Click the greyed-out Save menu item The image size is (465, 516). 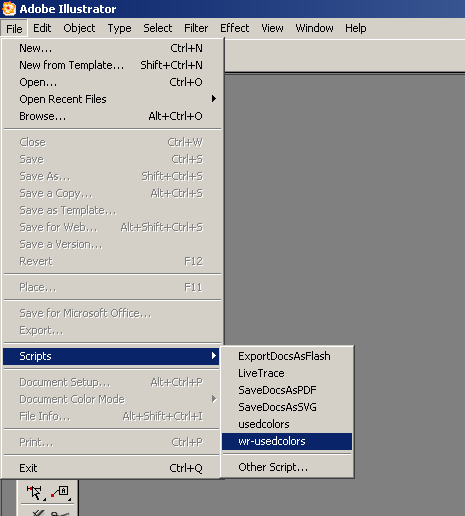[112, 159]
